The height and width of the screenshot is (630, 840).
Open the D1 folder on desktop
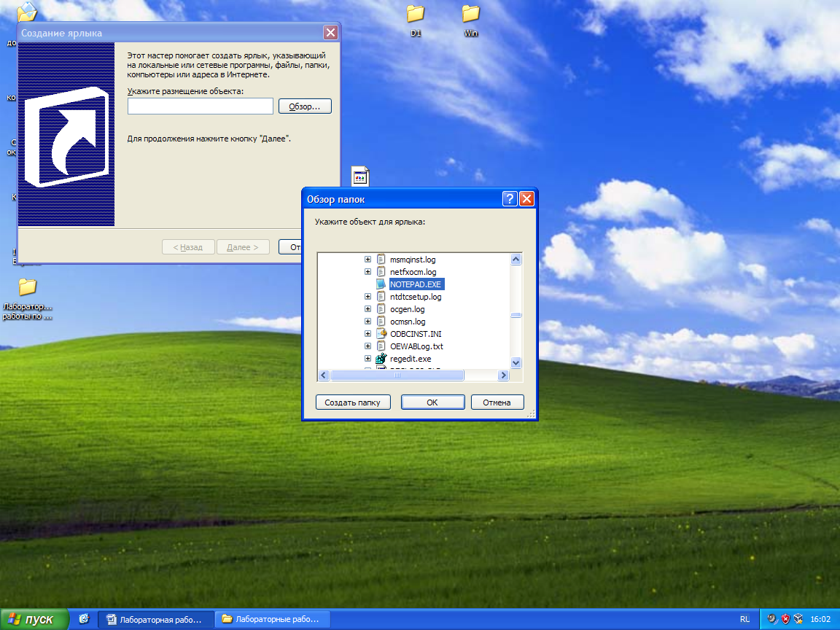(x=415, y=20)
